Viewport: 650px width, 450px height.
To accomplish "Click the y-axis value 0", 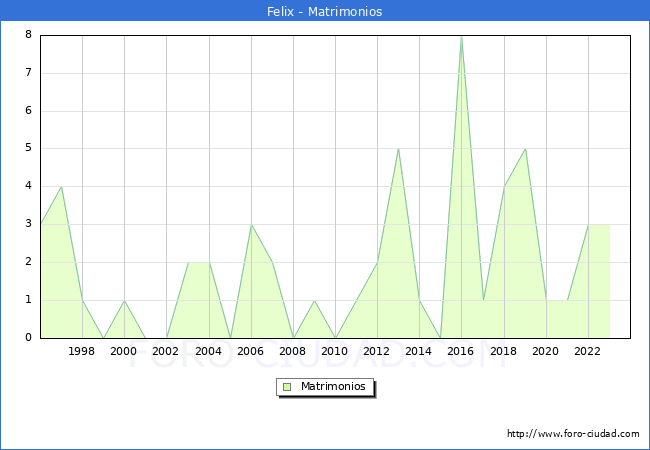I will click(28, 337).
